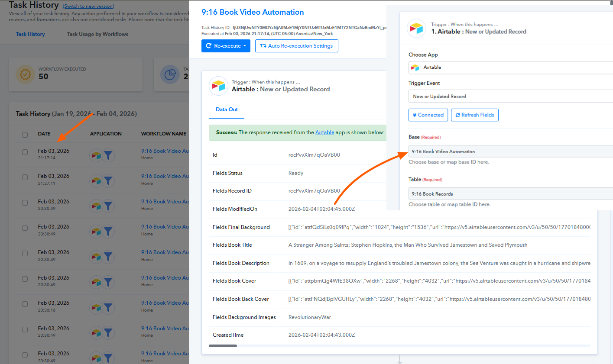Click filter icon in 20:36:16 row
Image resolution: width=613 pixels, height=364 pixels.
108,307
